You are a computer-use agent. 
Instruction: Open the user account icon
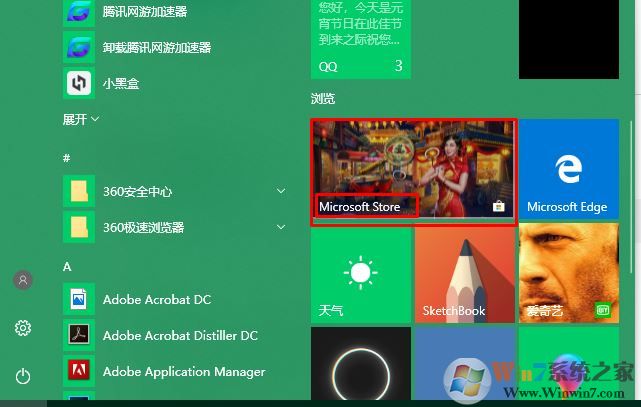coord(23,280)
